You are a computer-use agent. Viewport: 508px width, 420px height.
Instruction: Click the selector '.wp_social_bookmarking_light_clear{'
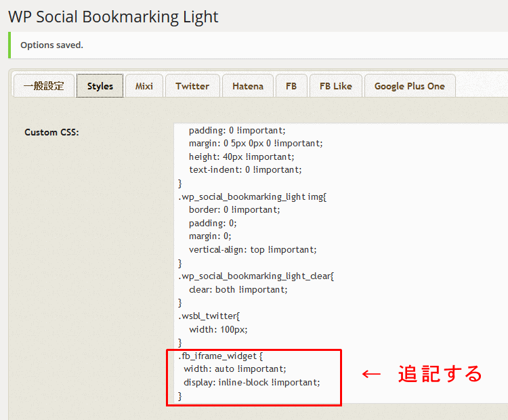pos(256,276)
